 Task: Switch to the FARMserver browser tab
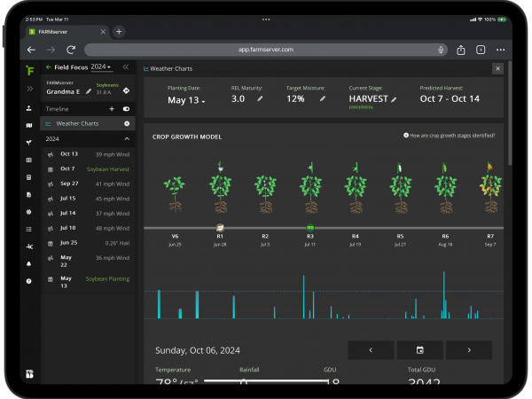point(67,32)
